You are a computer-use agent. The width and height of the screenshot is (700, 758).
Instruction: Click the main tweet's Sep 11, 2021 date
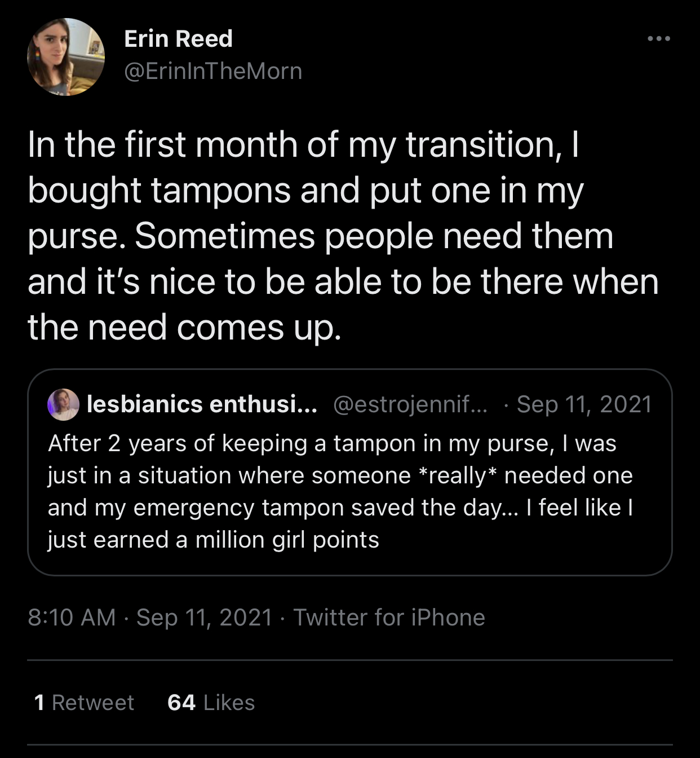pyautogui.click(x=205, y=618)
